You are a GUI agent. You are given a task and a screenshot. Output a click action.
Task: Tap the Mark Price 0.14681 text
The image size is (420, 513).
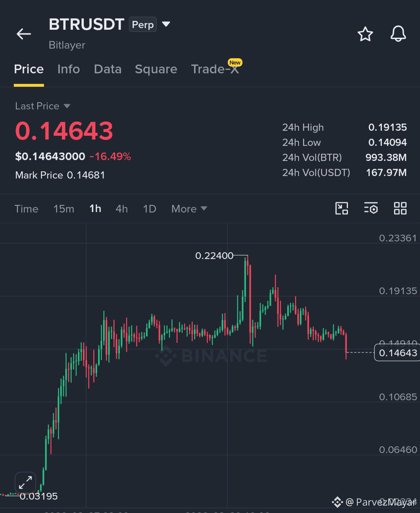point(60,175)
